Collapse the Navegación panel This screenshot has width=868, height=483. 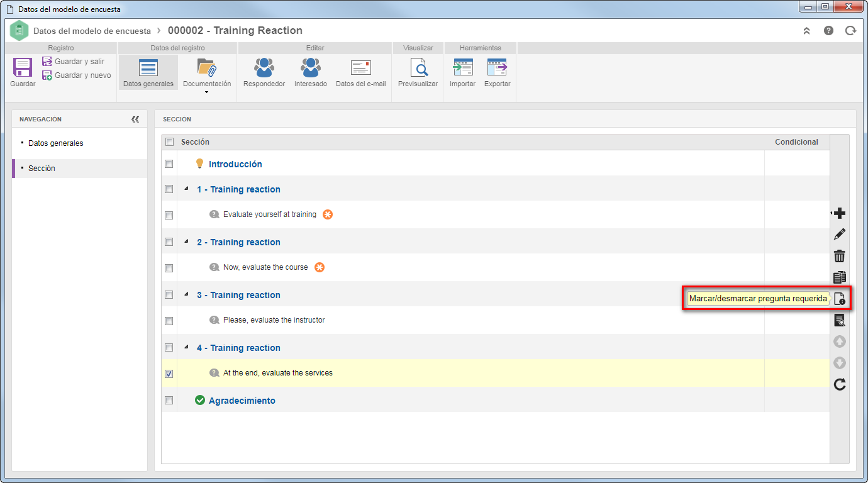pos(135,119)
